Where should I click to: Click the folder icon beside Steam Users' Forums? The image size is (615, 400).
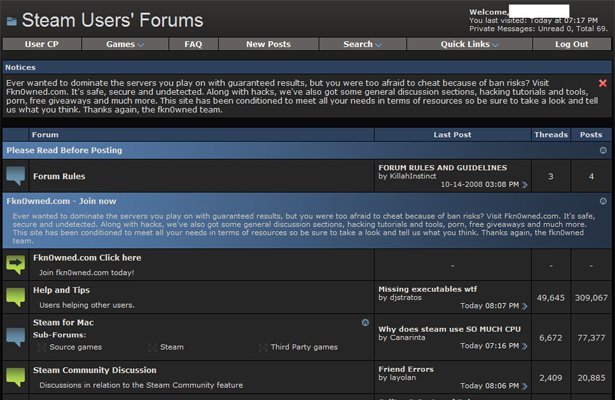click(11, 20)
